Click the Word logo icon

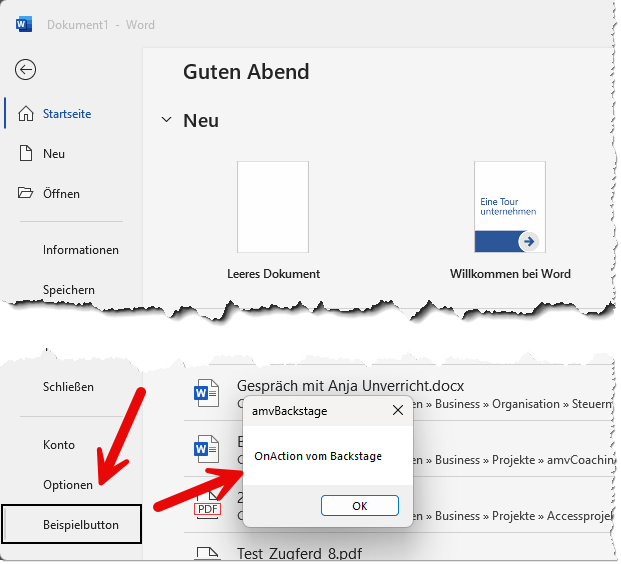[24, 24]
